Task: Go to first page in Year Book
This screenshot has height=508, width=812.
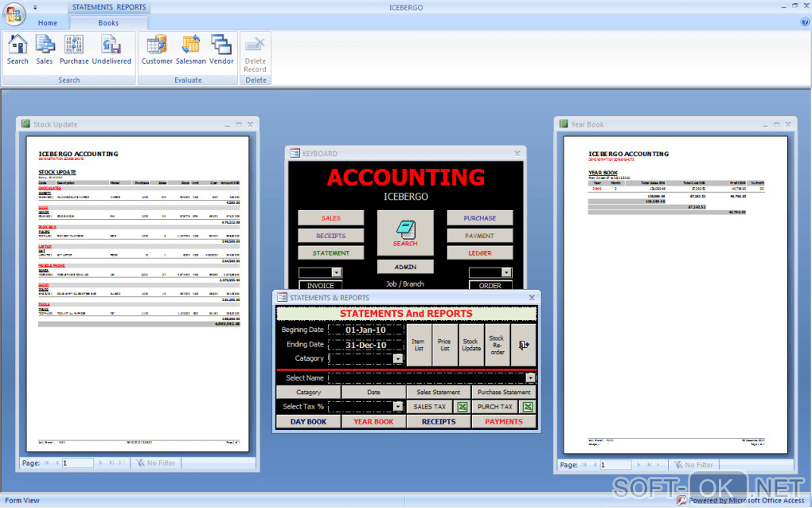Action: coord(584,465)
